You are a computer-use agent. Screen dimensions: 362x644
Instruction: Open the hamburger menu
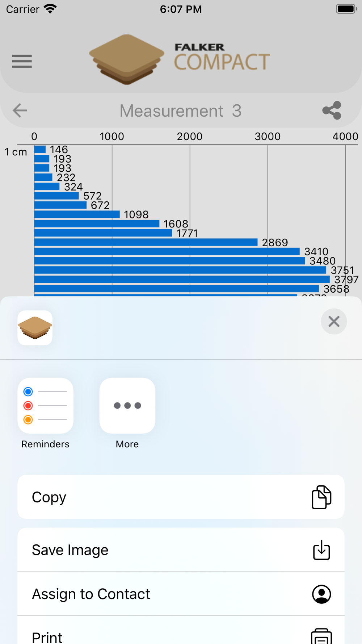tap(22, 61)
